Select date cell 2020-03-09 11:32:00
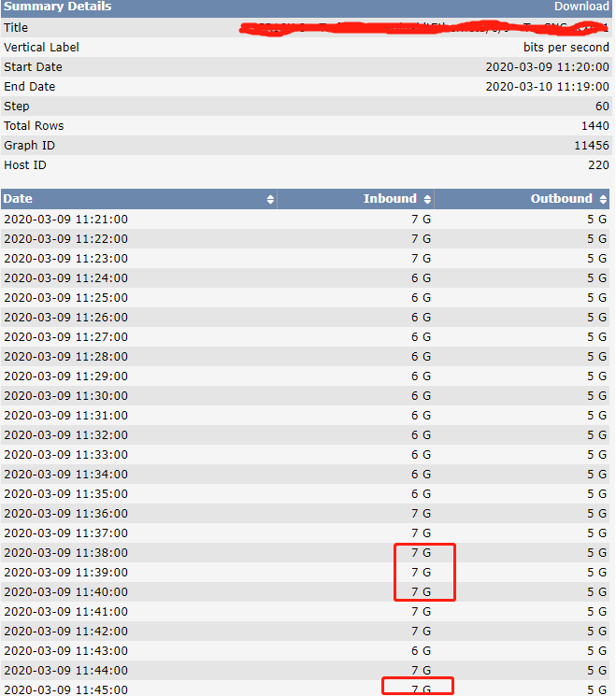The image size is (616, 696). point(65,435)
